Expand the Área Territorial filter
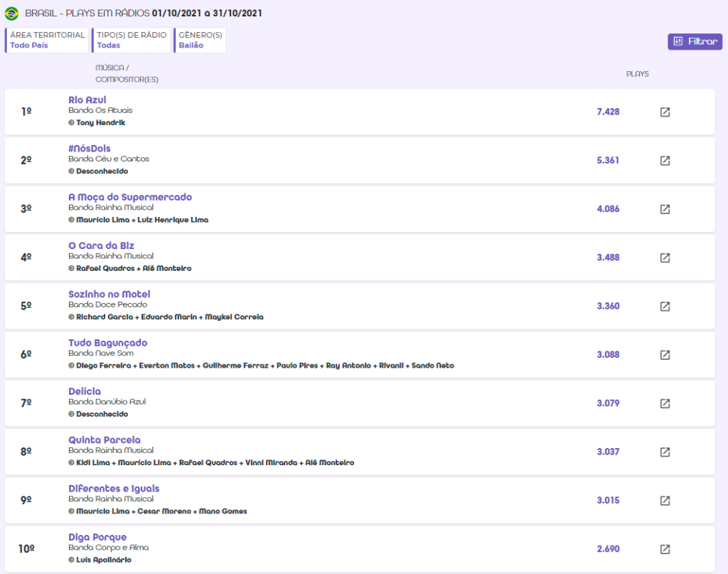728x574 pixels. (x=47, y=40)
